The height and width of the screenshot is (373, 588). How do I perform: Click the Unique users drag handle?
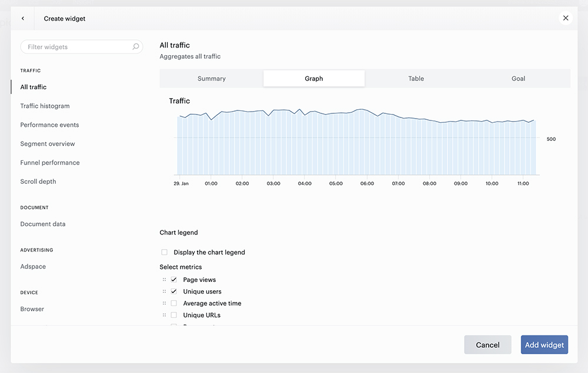point(164,291)
